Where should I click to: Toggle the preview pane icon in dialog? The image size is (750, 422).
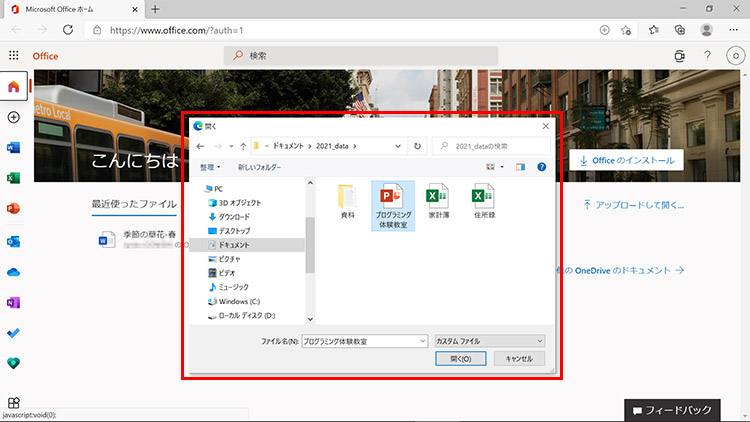[x=521, y=167]
